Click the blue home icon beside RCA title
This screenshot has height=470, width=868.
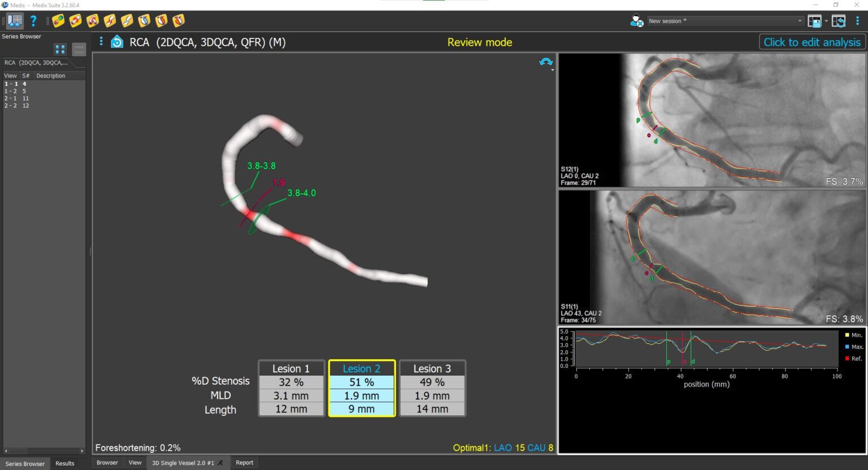tap(117, 42)
